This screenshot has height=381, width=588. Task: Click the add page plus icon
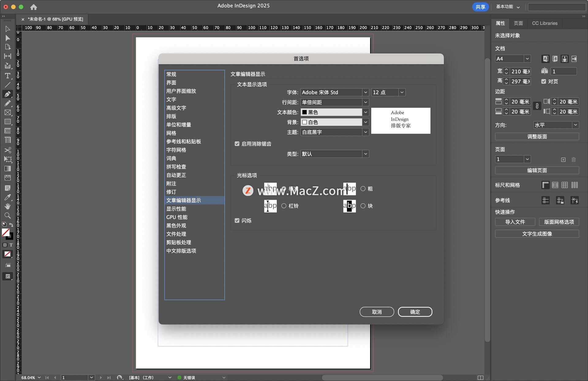point(563,159)
